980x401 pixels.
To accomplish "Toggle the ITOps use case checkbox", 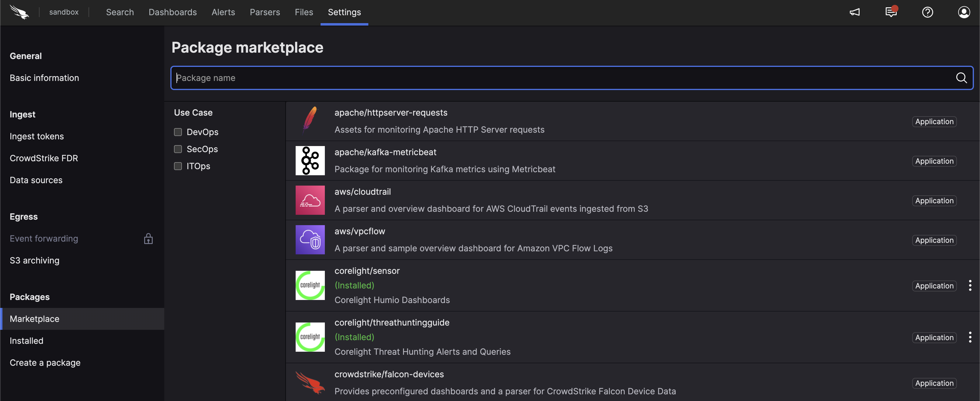I will click(x=178, y=166).
